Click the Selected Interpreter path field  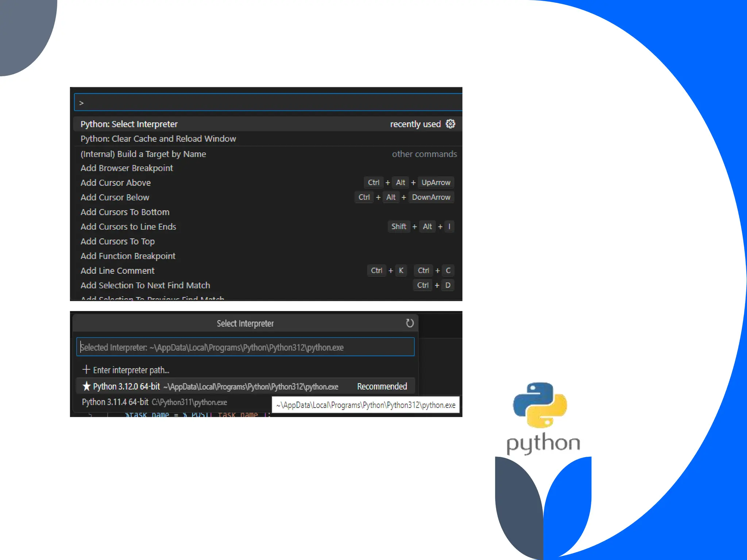[245, 347]
